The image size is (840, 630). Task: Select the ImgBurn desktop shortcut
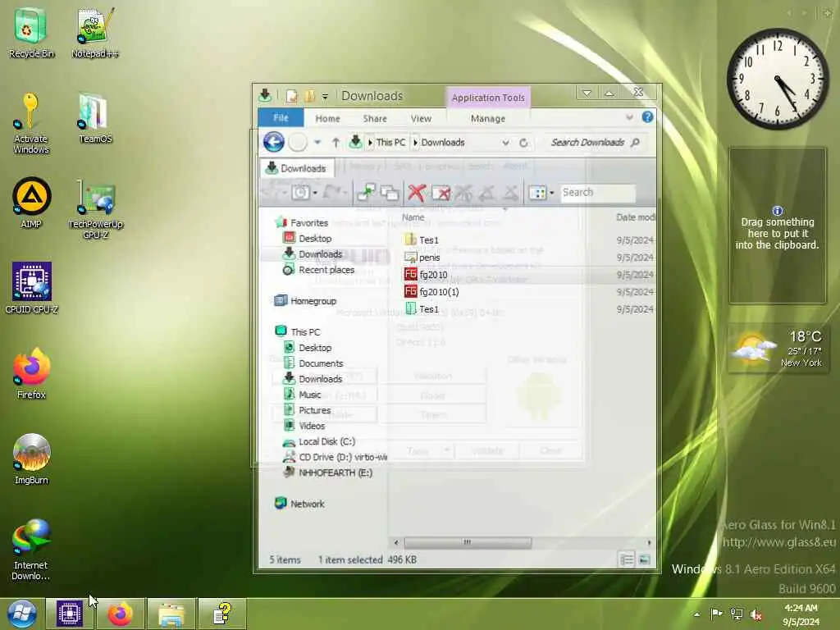pos(31,459)
